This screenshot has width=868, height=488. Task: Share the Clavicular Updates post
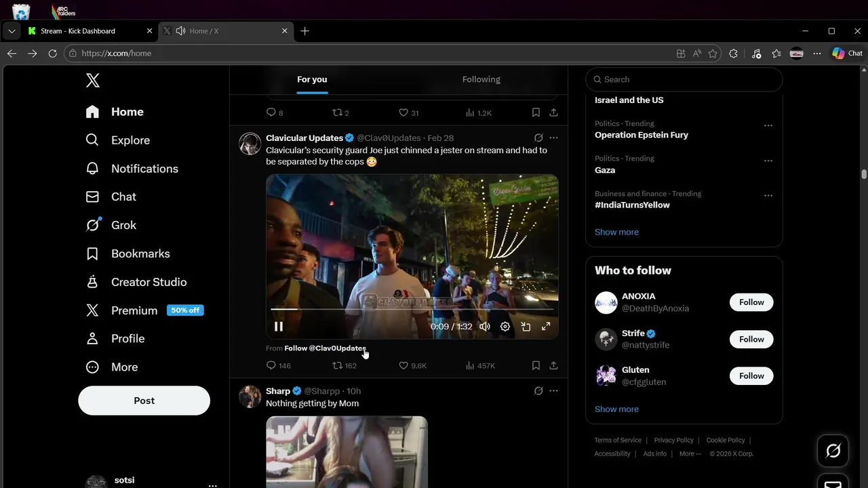(553, 365)
